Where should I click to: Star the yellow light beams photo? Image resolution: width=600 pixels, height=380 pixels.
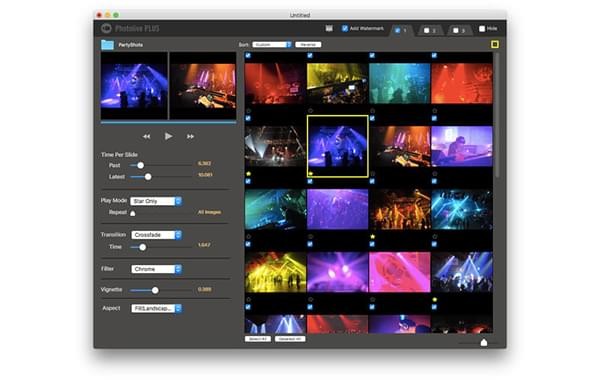pos(248,300)
